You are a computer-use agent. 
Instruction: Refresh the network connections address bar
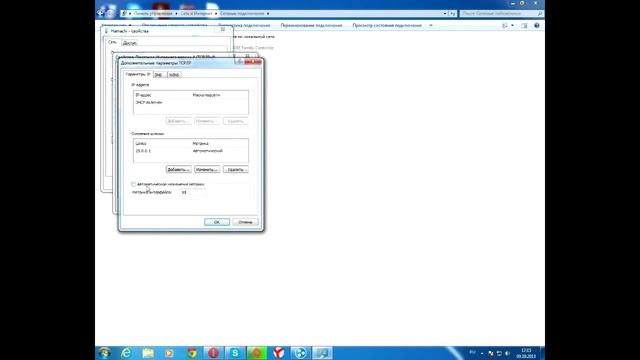453,13
